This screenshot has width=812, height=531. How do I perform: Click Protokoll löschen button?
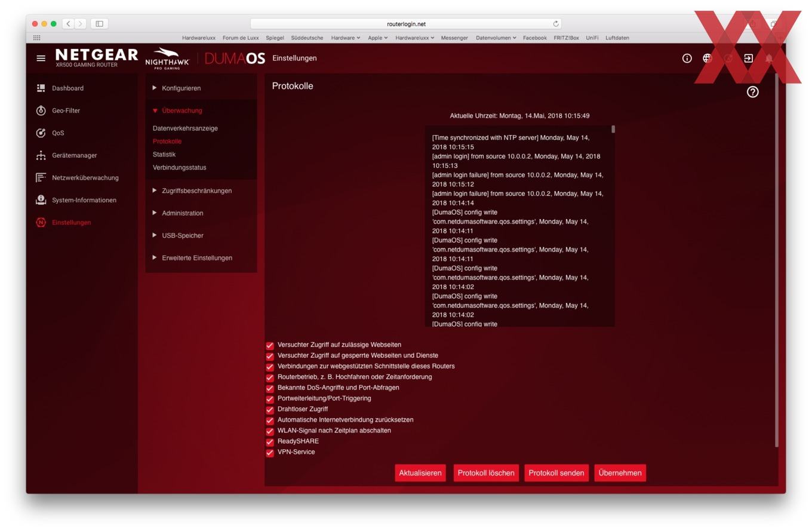[x=486, y=473]
